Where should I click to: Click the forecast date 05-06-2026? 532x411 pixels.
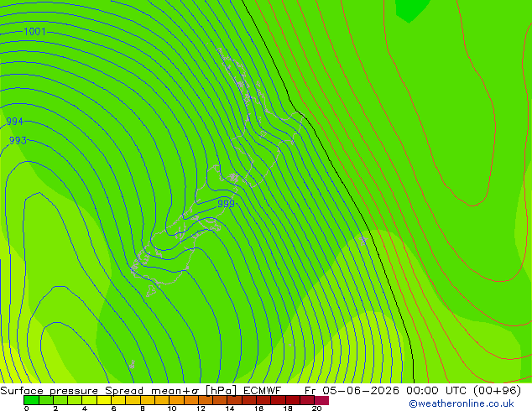pyautogui.click(x=361, y=391)
